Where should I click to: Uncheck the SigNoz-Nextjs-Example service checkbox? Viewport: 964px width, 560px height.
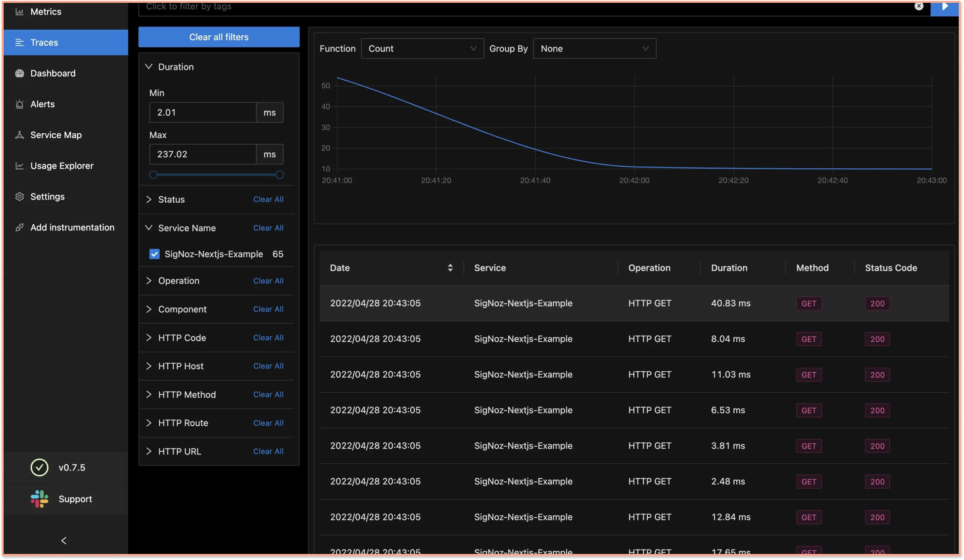click(154, 254)
